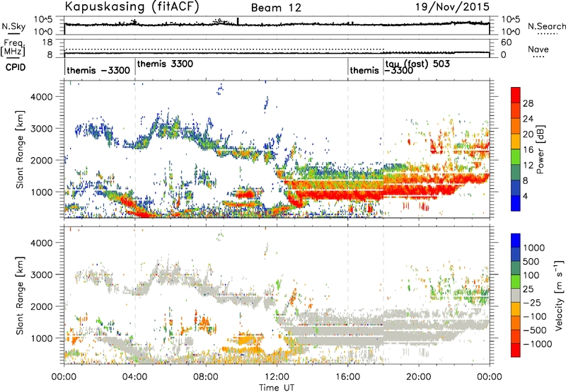Viewport: 566px width, 392px height.
Task: Click the "18" tick on the frequency axis
Action: coord(47,42)
